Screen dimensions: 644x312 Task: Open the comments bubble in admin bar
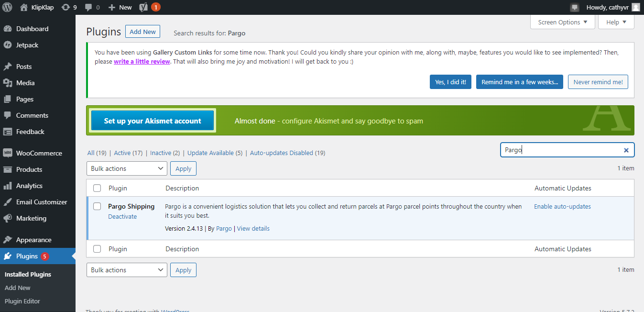coord(88,7)
